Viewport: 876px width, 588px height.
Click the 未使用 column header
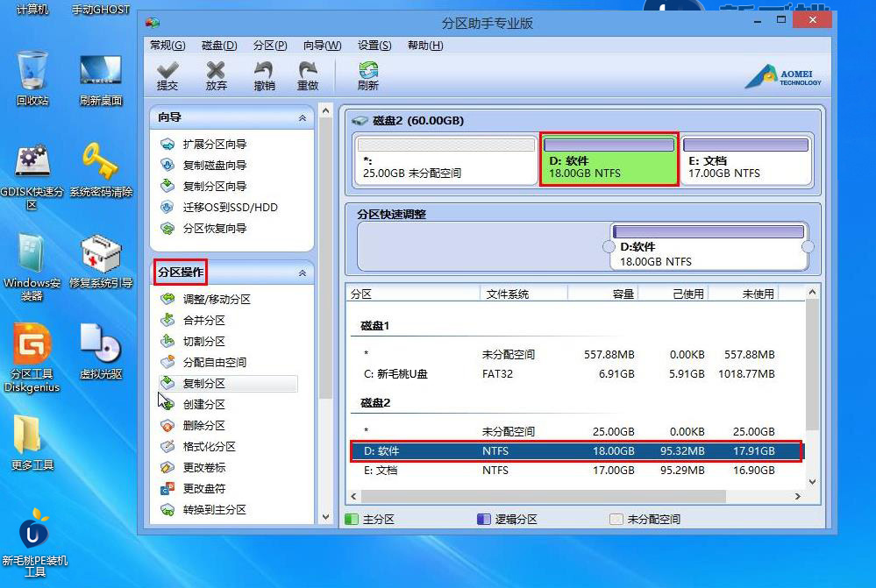click(744, 294)
